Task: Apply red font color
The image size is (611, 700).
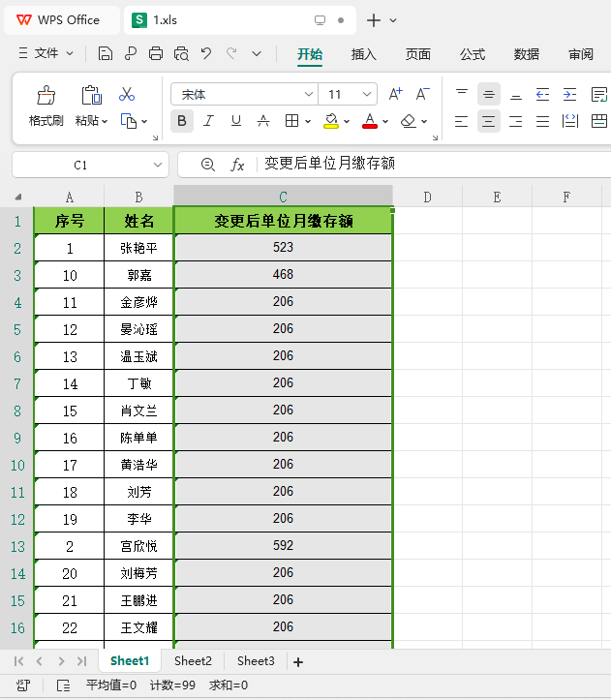Action: (x=369, y=121)
